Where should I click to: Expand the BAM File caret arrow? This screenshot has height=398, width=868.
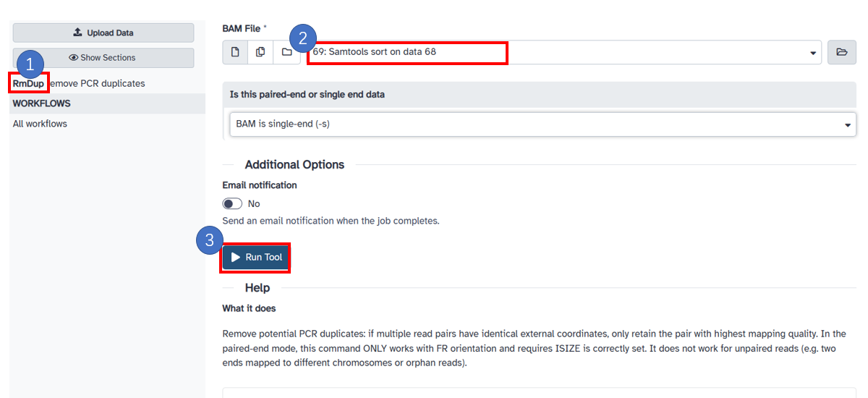click(813, 53)
